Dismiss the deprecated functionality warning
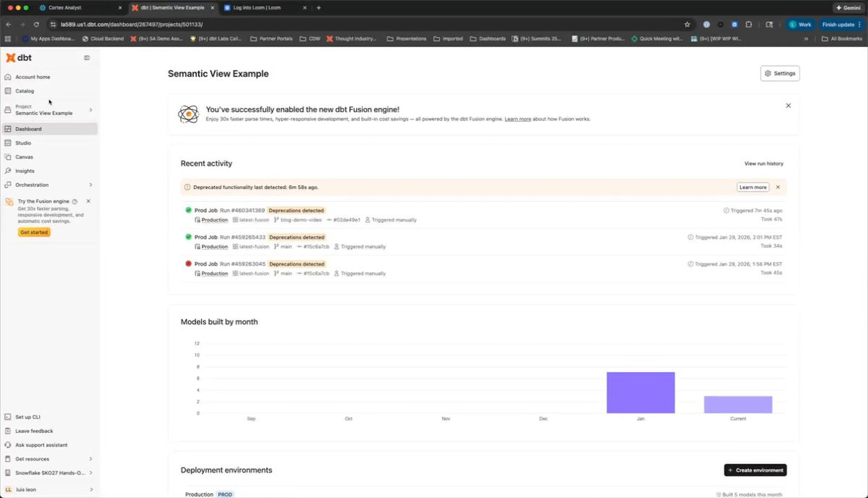This screenshot has width=868, height=498. (x=778, y=187)
